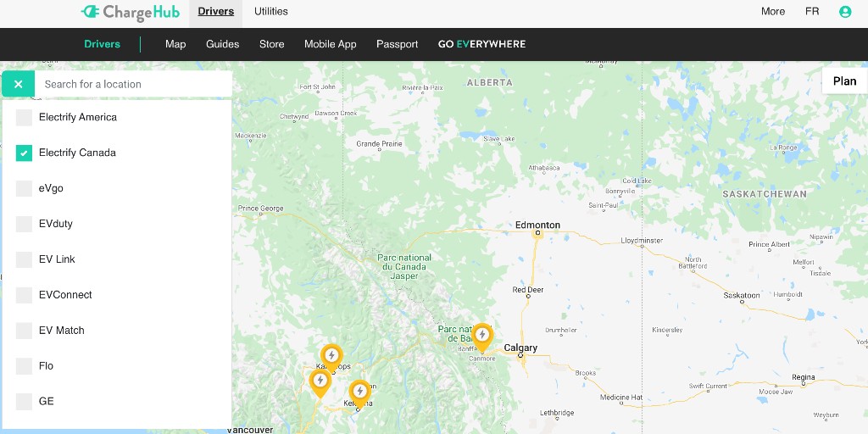868x434 pixels.
Task: Close the filter panel with X button
Action: coord(19,84)
